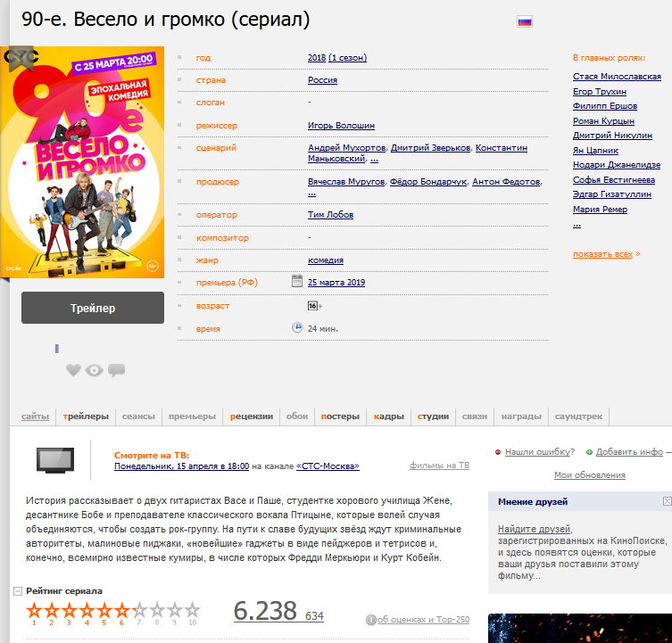Viewport: 672px width, 643px height.
Task: Open Мои обновления link
Action: click(x=589, y=475)
